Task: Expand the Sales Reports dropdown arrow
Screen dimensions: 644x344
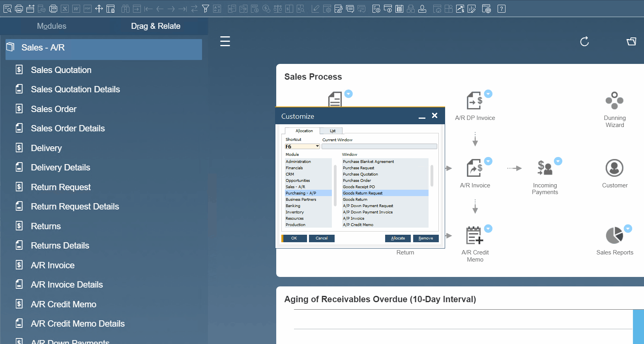Action: pyautogui.click(x=628, y=228)
